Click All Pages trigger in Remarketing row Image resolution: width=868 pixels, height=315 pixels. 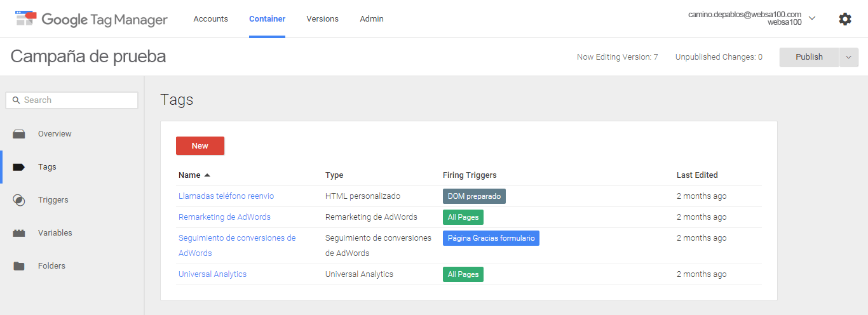[x=463, y=217]
